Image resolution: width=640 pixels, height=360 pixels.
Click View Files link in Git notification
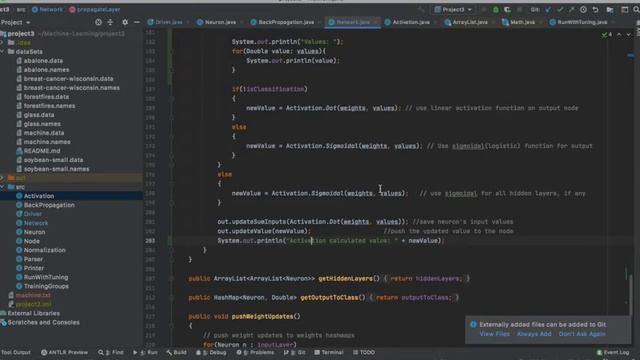coord(494,334)
